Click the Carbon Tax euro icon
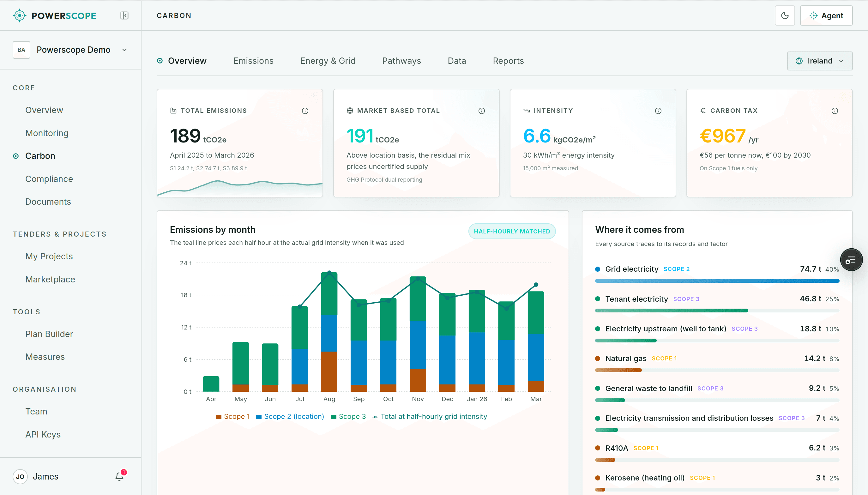 703,111
